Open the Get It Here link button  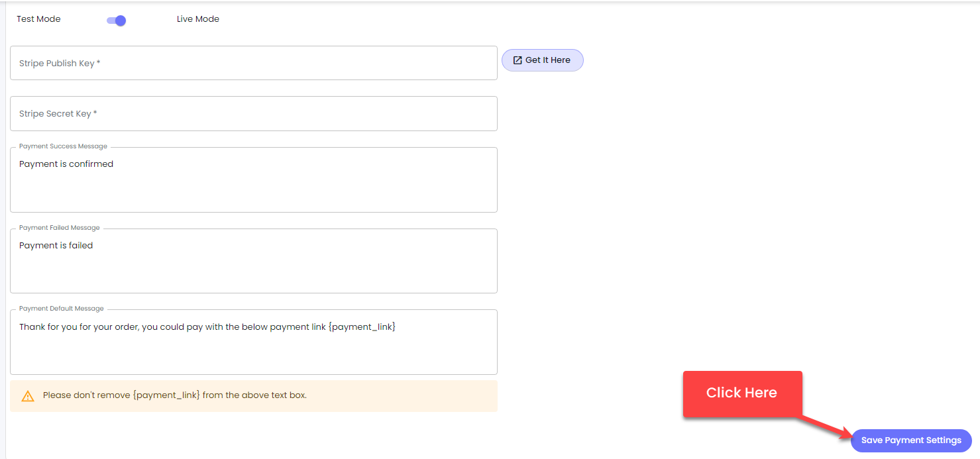point(542,60)
